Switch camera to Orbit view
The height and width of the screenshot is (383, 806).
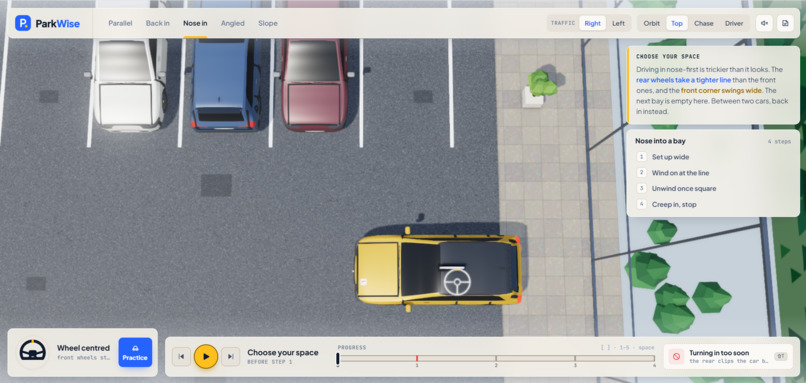651,23
